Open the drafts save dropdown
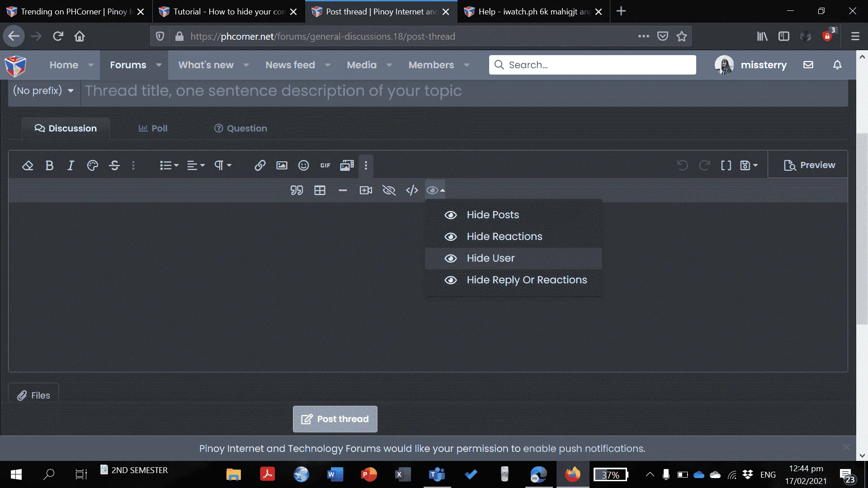868x488 pixels. click(749, 165)
